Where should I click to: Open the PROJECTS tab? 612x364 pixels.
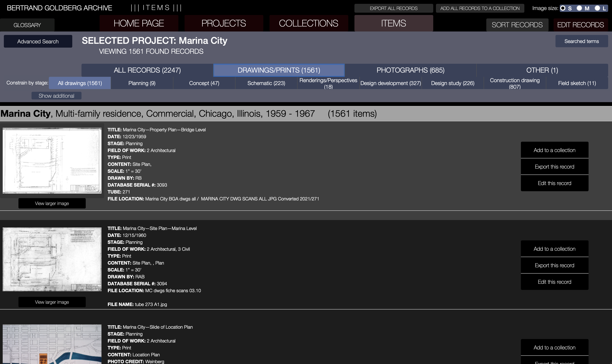224,23
